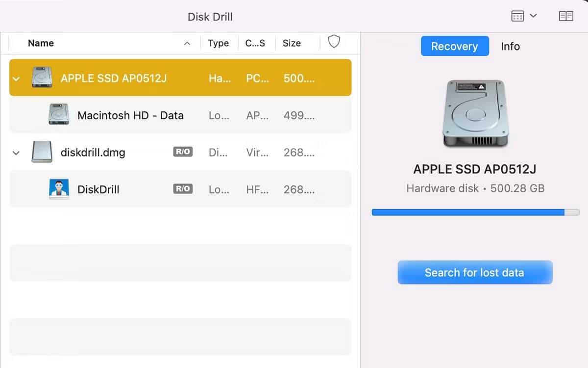
Task: Click the shield column header icon
Action: point(334,42)
